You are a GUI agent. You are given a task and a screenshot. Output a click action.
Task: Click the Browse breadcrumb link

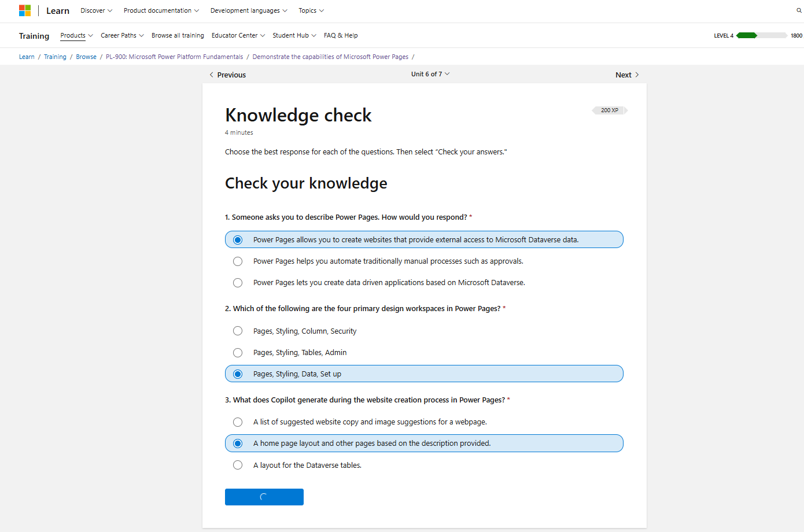tap(86, 57)
